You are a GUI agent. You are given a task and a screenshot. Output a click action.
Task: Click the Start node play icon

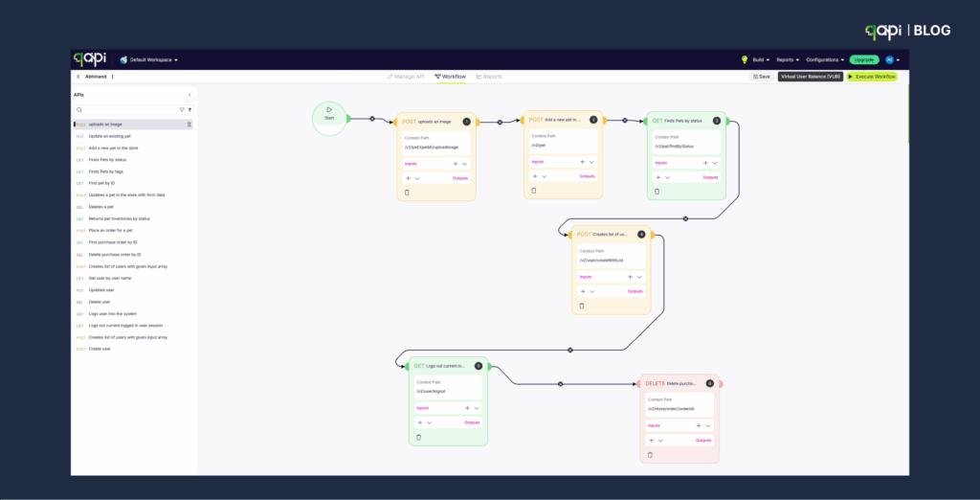coord(329,109)
